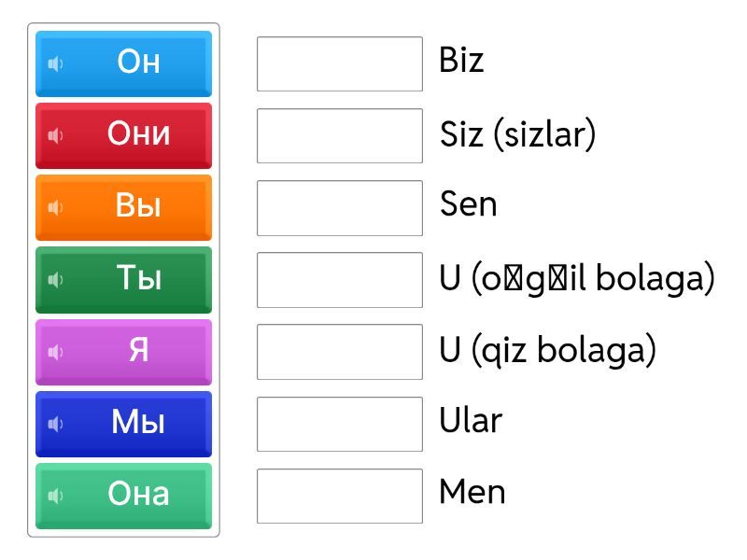Screen dimensions: 747x560
Task: Select the orange Вы word tile
Action: tap(137, 206)
